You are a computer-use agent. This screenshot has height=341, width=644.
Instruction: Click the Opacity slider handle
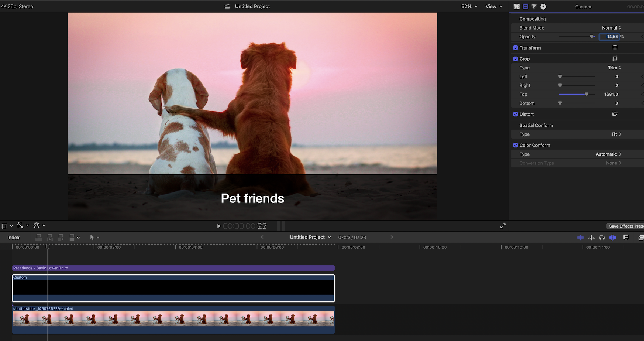tap(592, 37)
